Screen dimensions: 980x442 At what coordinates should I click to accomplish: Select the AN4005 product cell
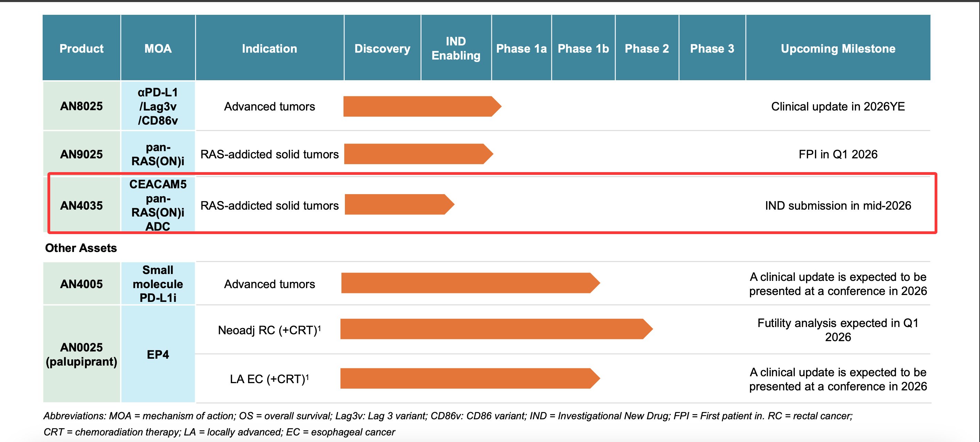click(81, 284)
